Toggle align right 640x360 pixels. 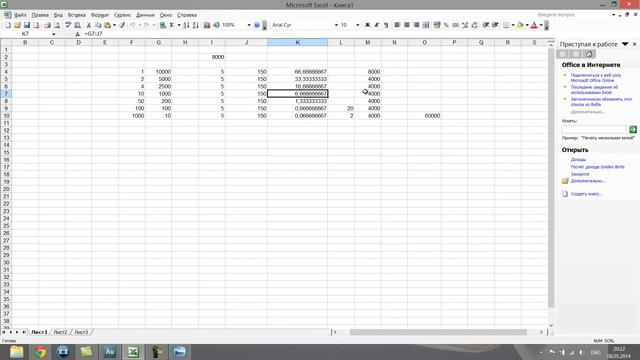416,25
